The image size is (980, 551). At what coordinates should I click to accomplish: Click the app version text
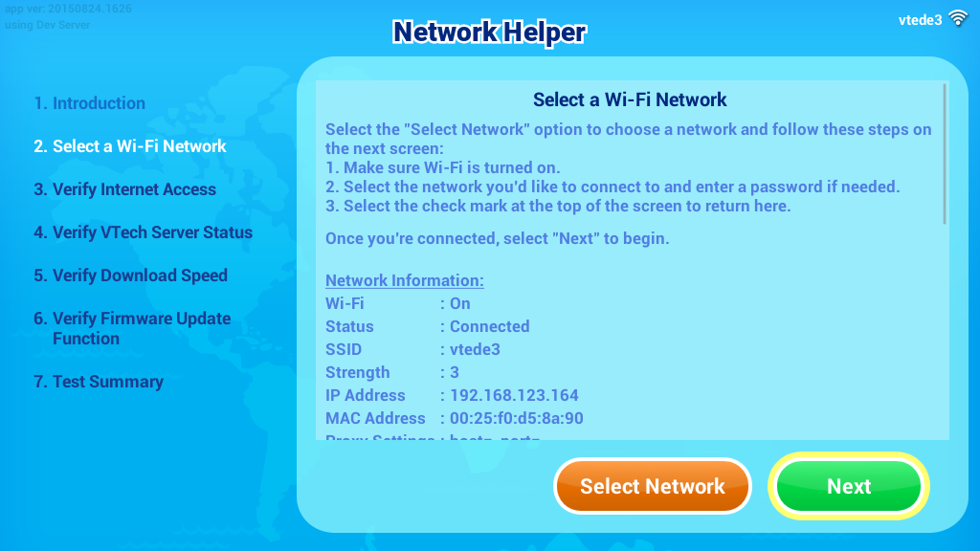[68, 9]
